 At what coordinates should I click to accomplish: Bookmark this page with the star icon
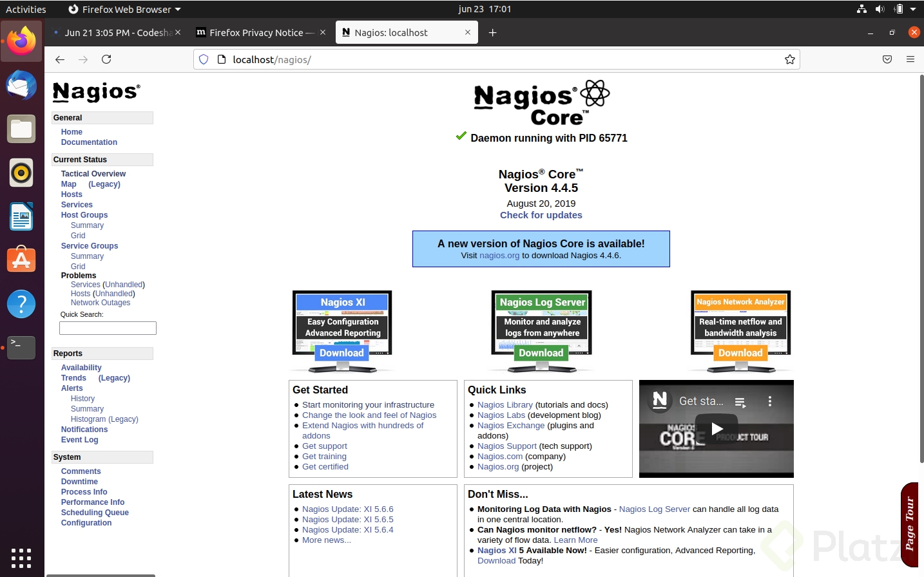[x=789, y=59]
